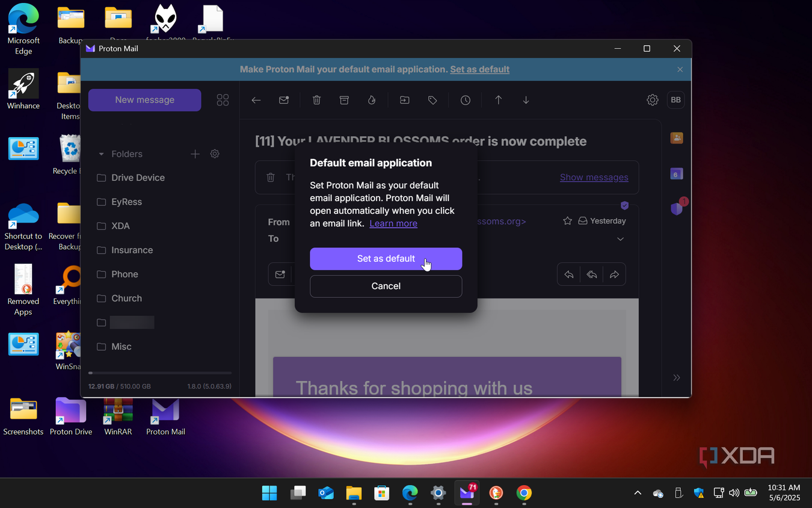
Task: Click the Reply all button
Action: (592, 274)
